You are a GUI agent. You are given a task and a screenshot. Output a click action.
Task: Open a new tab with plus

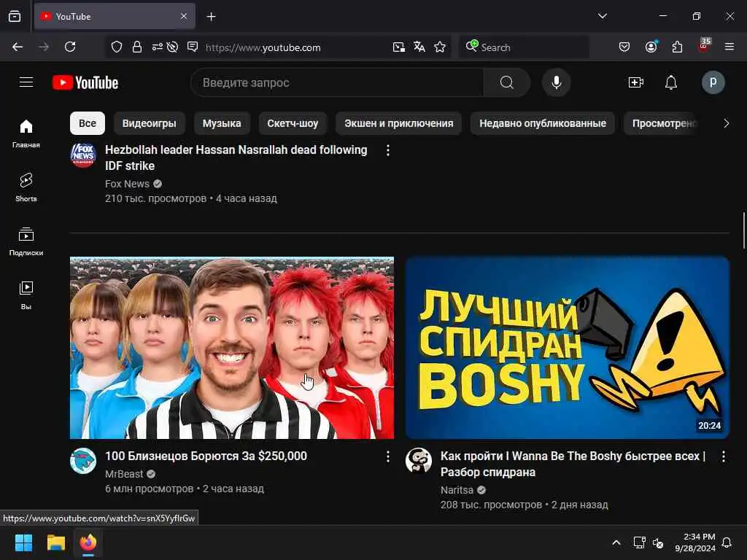[x=211, y=17]
